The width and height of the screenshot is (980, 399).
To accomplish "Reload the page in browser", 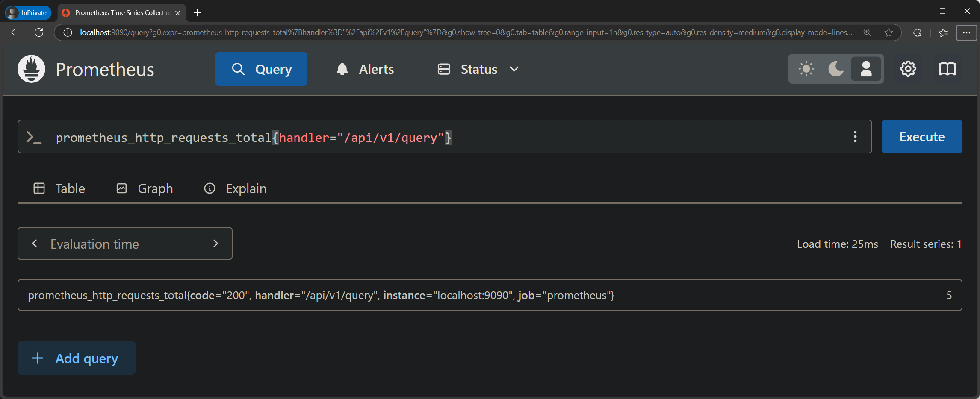I will pos(39,32).
